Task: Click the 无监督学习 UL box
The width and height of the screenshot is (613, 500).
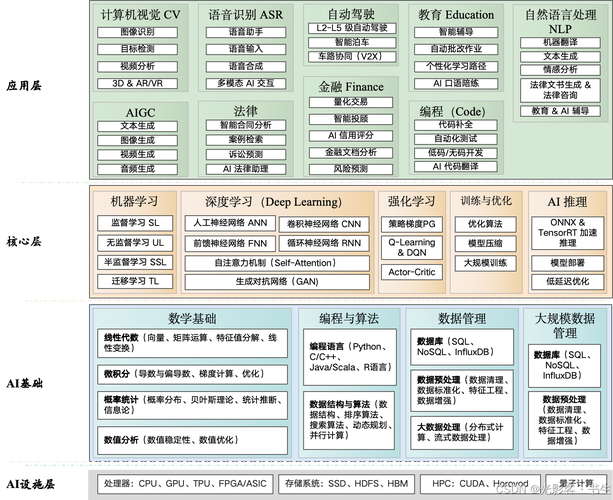Action: 135,243
